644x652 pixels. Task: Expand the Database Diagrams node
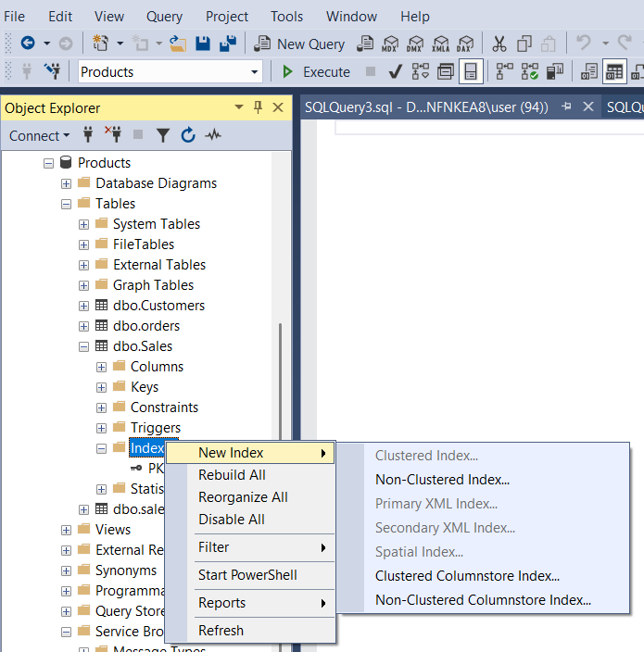pos(66,183)
